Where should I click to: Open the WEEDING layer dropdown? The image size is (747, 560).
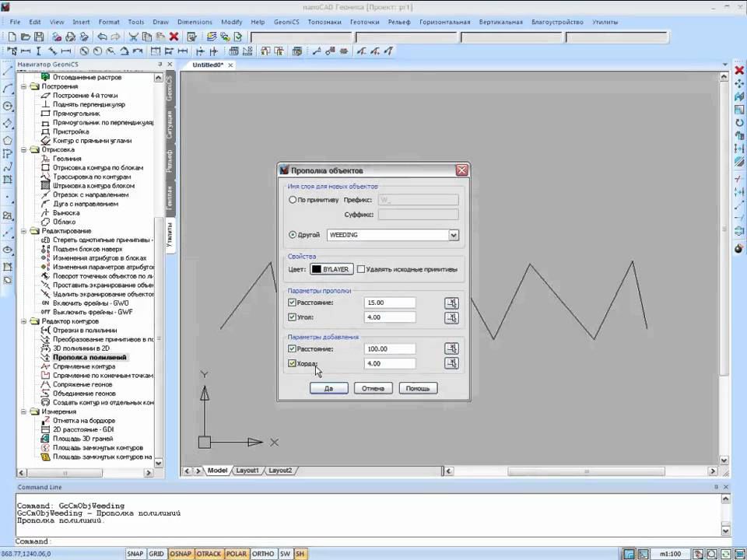tap(454, 235)
